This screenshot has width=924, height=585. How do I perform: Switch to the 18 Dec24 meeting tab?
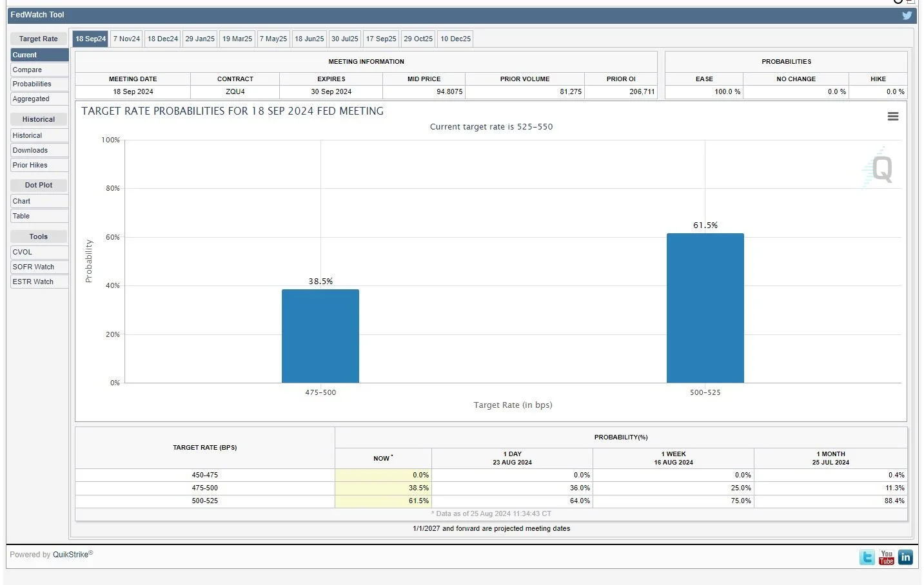[162, 39]
